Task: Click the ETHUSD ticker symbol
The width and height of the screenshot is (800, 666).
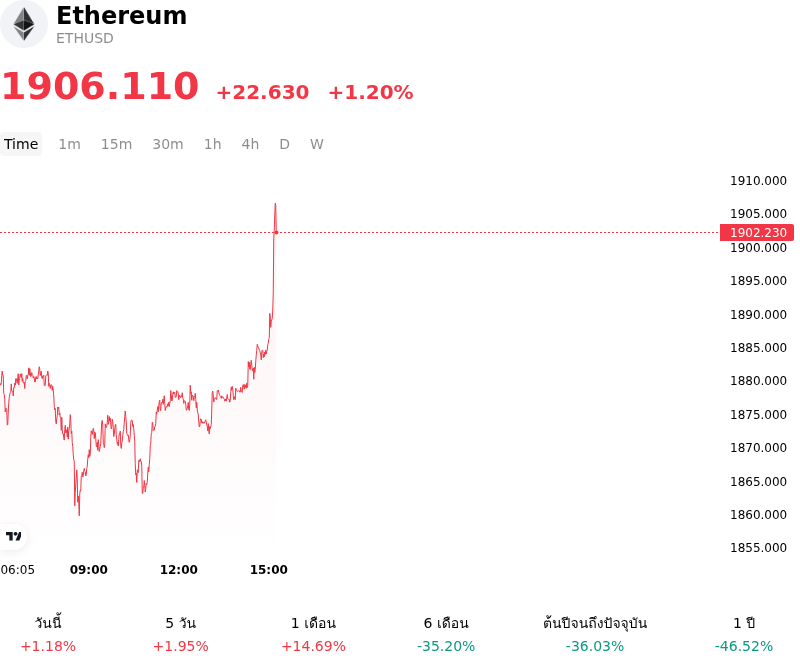Action: [x=85, y=38]
